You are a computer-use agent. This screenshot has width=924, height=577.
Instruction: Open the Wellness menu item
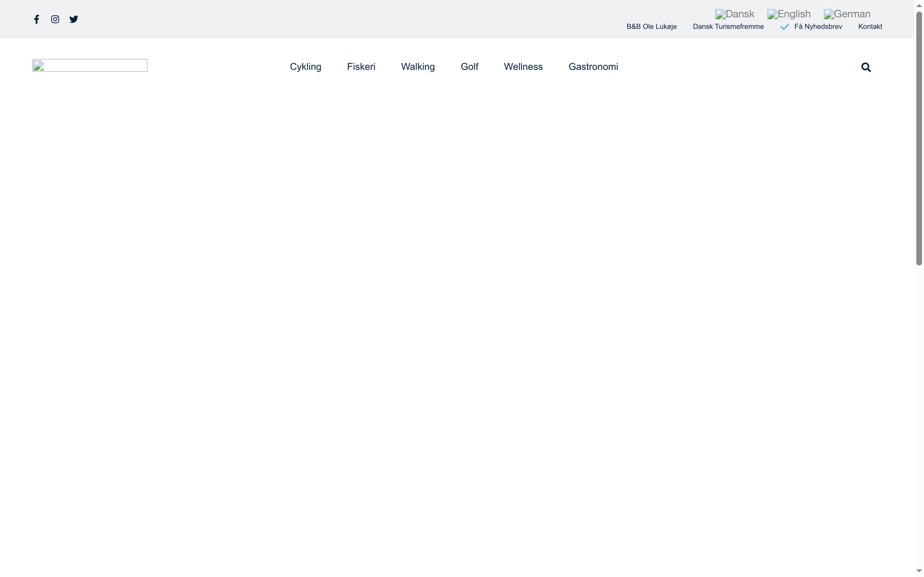point(523,66)
